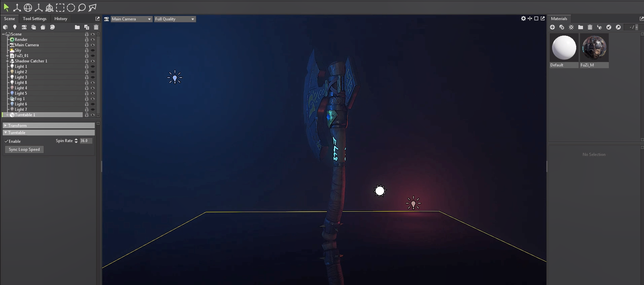Screen dimensions: 644x285
Task: Click the add light bulb icon
Action: pos(15,27)
